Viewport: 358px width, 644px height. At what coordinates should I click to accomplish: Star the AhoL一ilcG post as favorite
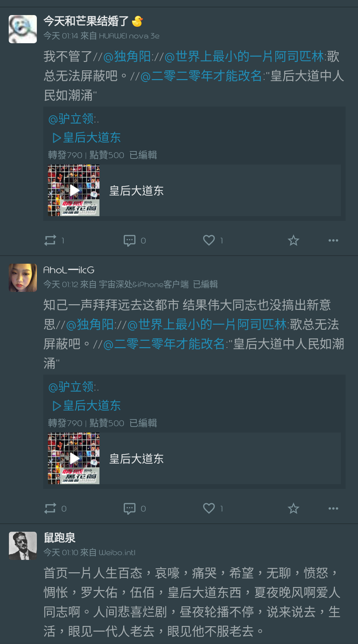[x=293, y=508]
